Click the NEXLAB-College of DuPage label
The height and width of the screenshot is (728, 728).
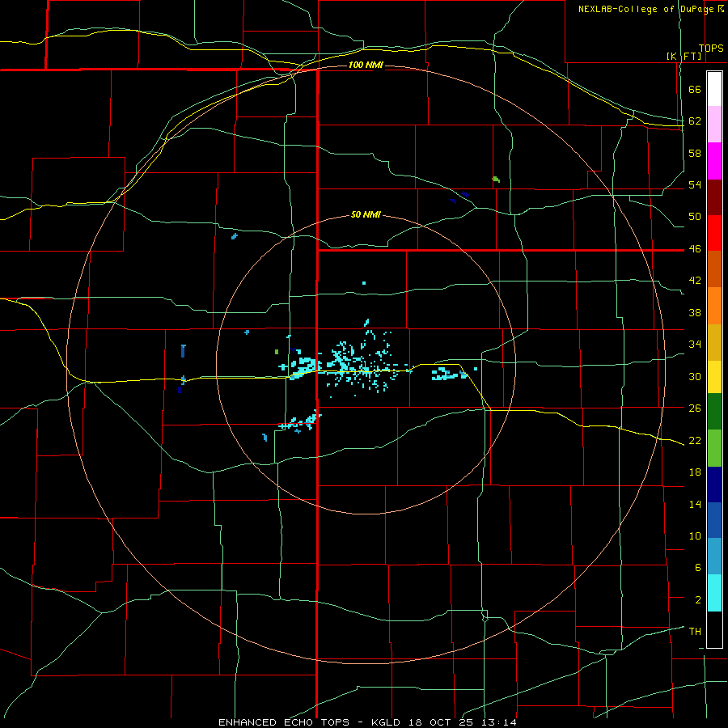coord(645,9)
